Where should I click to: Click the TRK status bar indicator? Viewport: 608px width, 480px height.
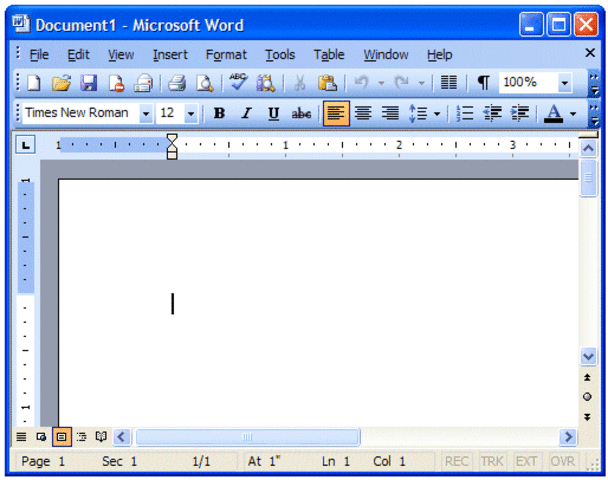click(492, 461)
